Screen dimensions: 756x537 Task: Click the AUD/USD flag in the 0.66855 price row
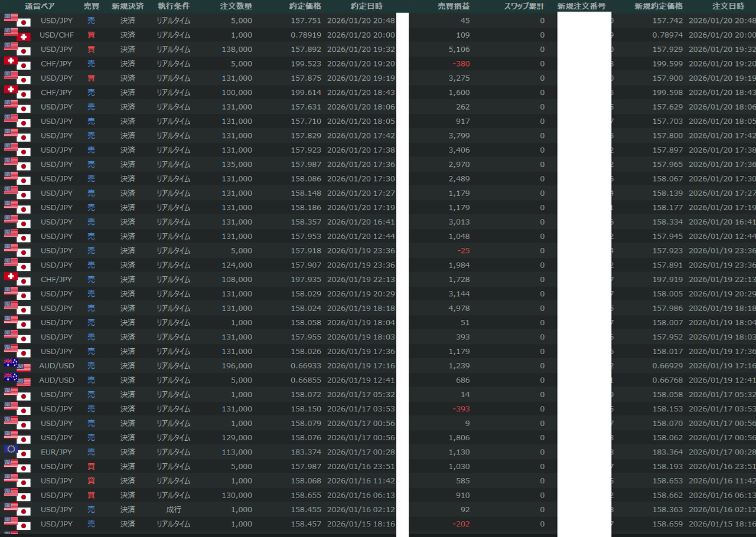17,380
